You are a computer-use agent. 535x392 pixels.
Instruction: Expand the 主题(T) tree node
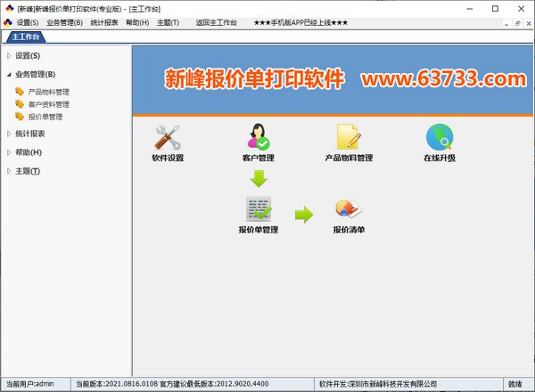point(9,171)
